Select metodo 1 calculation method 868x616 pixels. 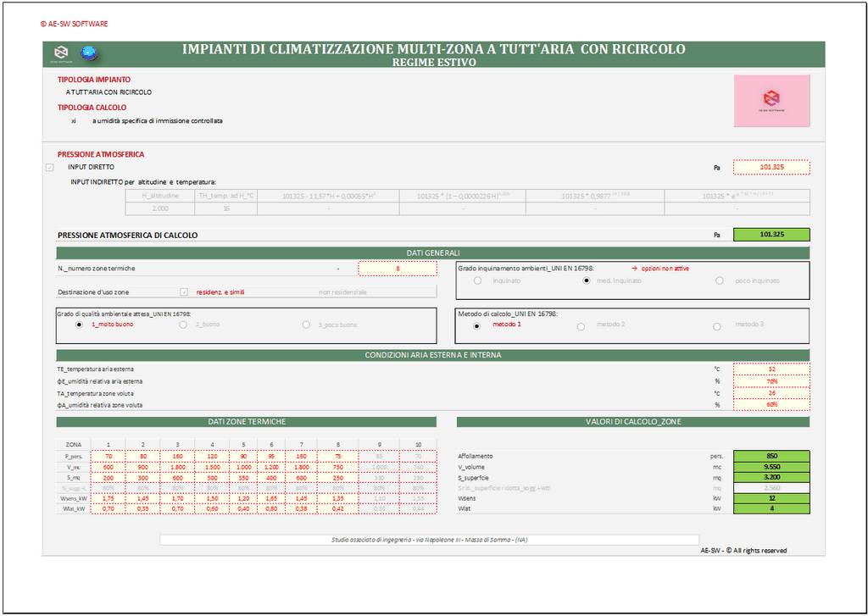[x=477, y=325]
